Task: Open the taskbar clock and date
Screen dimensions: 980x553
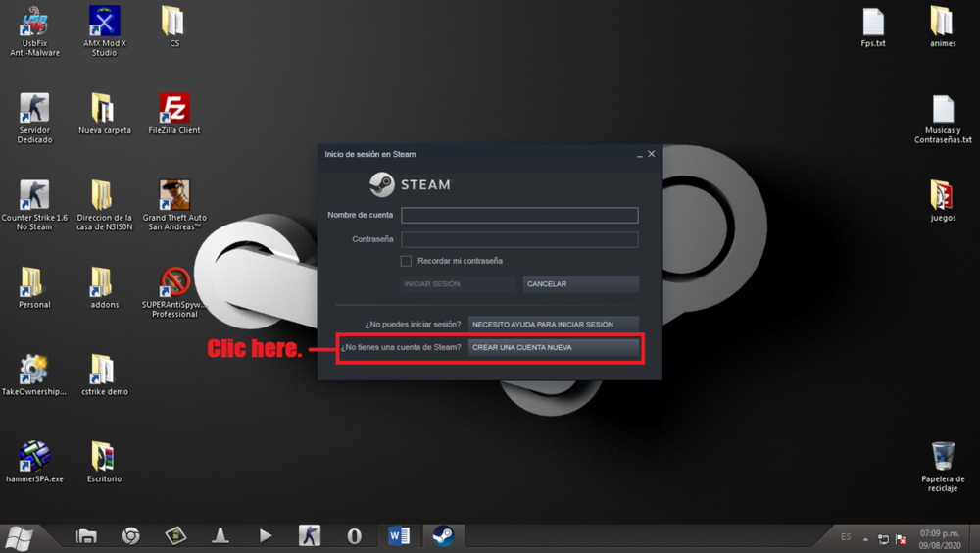Action: tap(940, 539)
